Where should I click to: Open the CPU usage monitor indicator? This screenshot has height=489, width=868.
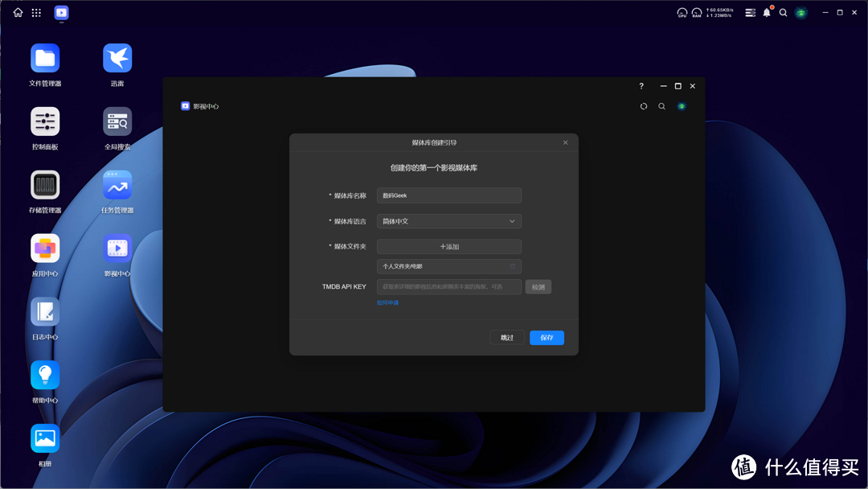pyautogui.click(x=682, y=12)
